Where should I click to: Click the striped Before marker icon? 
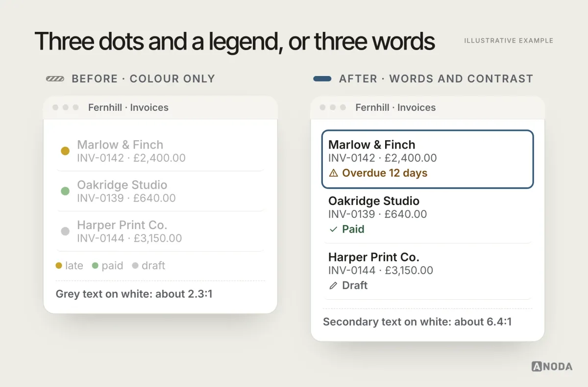(x=55, y=79)
